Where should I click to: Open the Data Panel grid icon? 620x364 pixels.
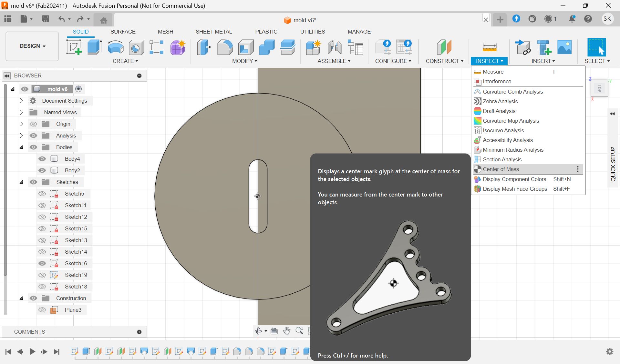coord(8,19)
